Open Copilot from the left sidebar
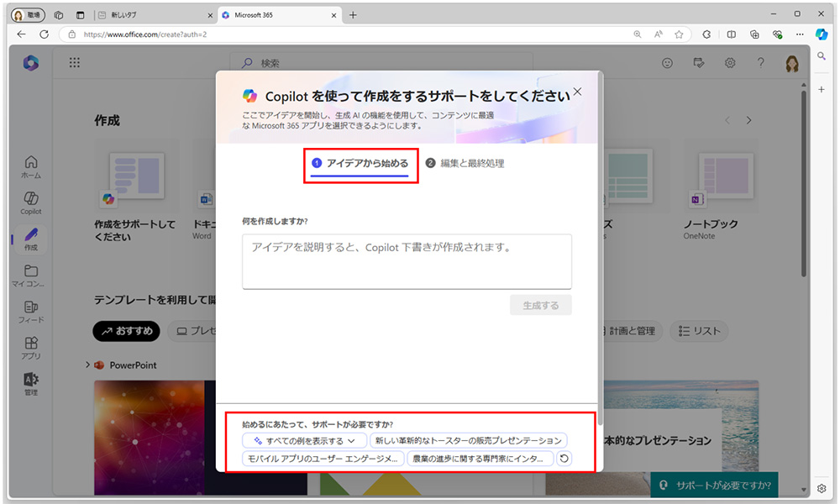Image resolution: width=840 pixels, height=504 pixels. click(31, 203)
